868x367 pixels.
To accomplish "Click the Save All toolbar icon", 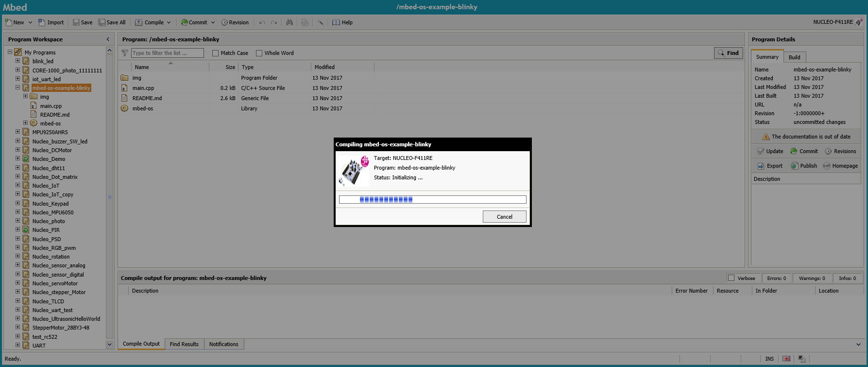I will [102, 22].
